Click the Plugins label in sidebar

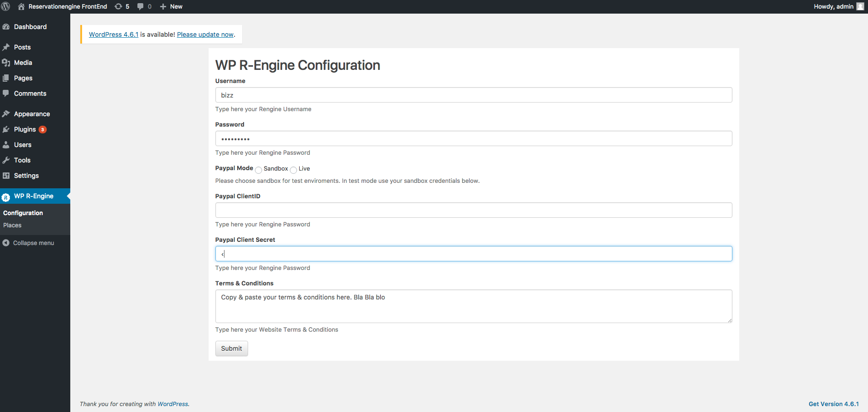(x=25, y=129)
